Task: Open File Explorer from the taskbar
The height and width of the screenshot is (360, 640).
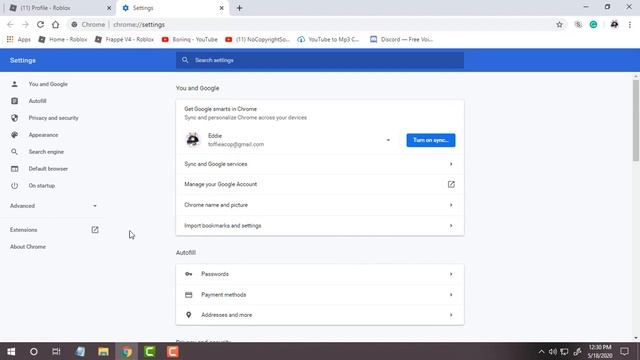Action: [x=103, y=351]
